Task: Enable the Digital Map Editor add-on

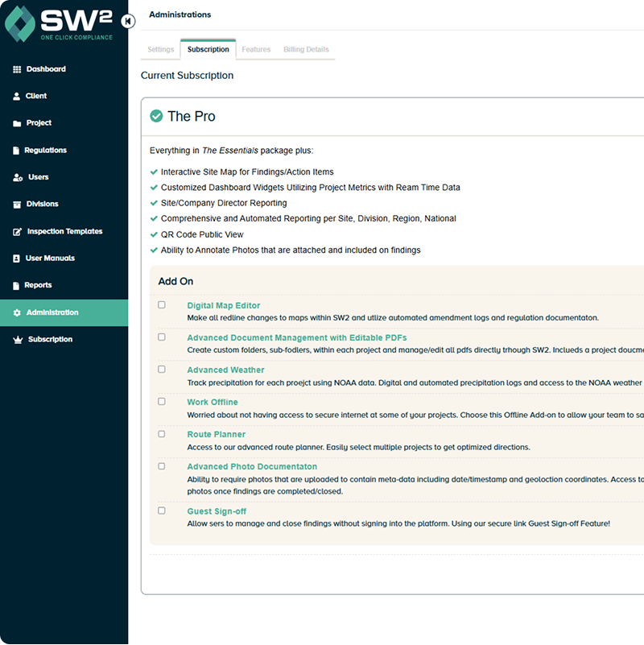Action: coord(161,304)
